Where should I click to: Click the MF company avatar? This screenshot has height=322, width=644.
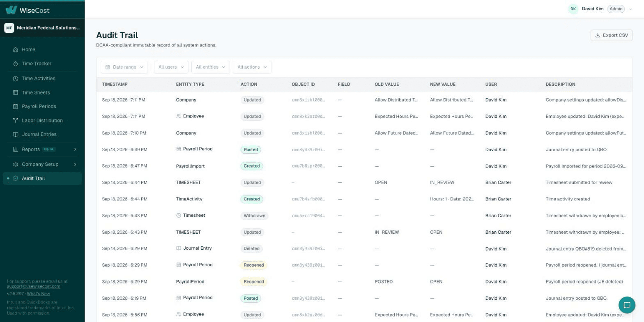tap(9, 28)
